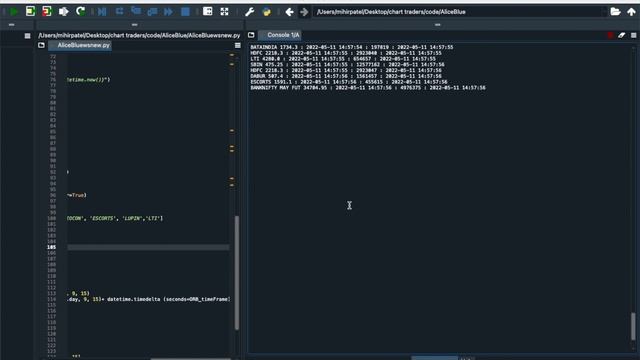Click the warning marker beside line 85

(x=232, y=131)
